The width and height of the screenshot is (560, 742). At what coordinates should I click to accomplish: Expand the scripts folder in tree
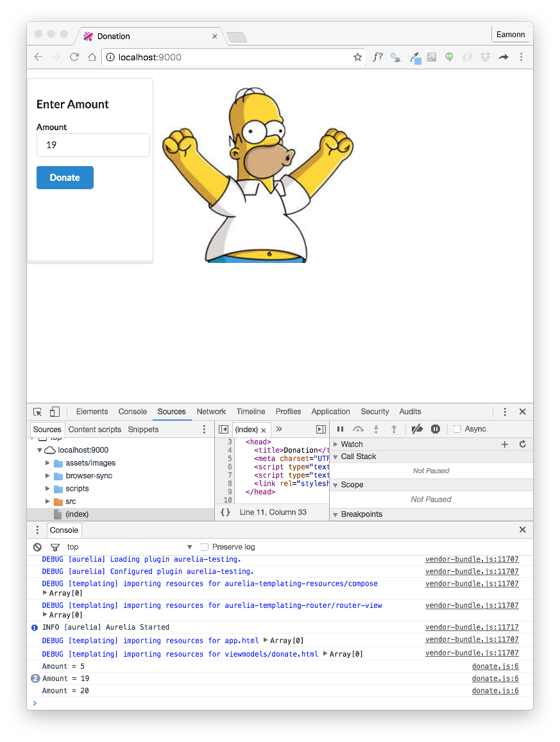pyautogui.click(x=48, y=489)
